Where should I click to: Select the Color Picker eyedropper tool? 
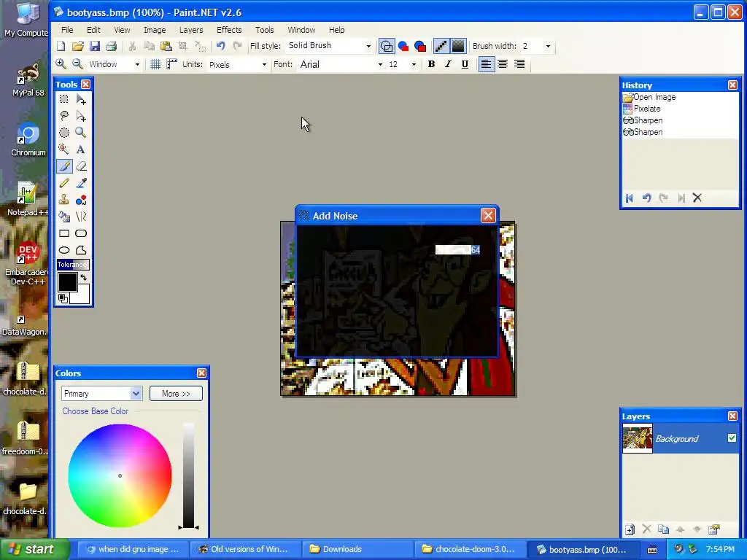[x=81, y=183]
